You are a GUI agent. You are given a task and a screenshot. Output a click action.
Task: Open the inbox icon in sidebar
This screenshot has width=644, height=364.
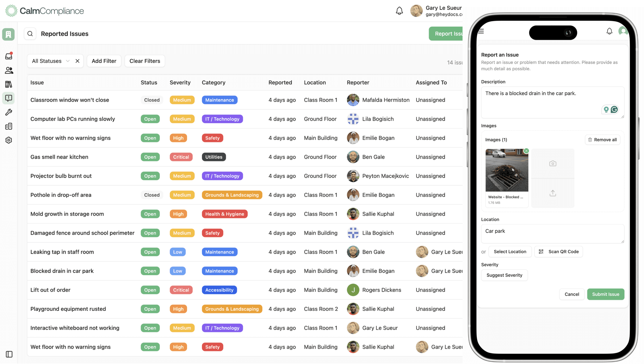click(x=9, y=56)
